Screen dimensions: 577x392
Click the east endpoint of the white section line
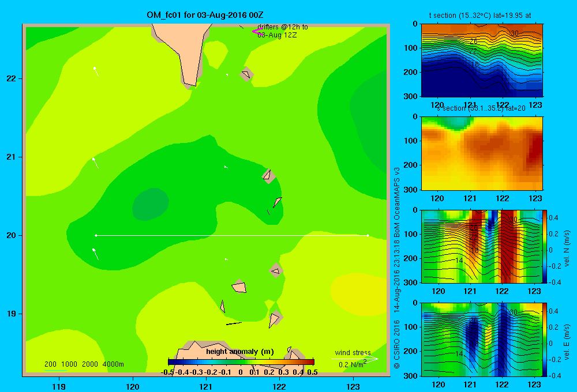click(368, 235)
